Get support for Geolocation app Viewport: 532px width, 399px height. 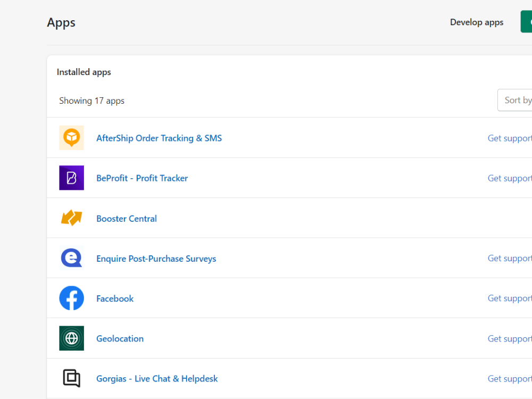pos(510,338)
